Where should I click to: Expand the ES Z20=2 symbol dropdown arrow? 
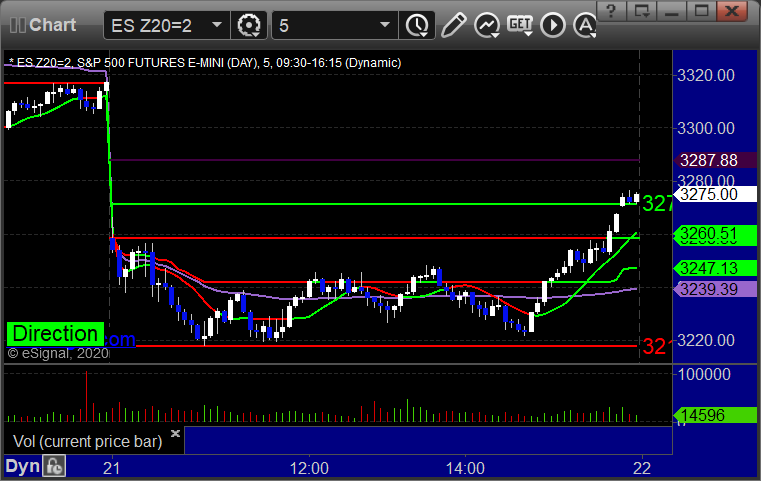217,25
